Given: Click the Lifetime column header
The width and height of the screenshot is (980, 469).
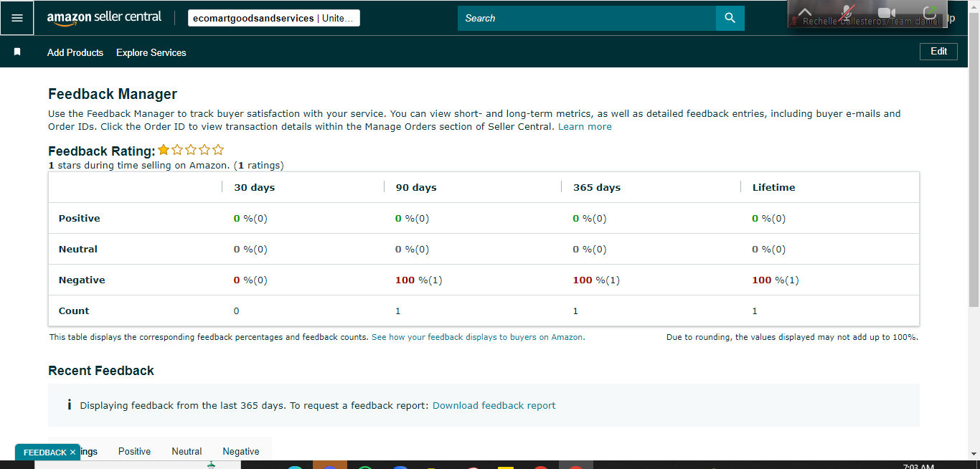Looking at the screenshot, I should (x=773, y=187).
